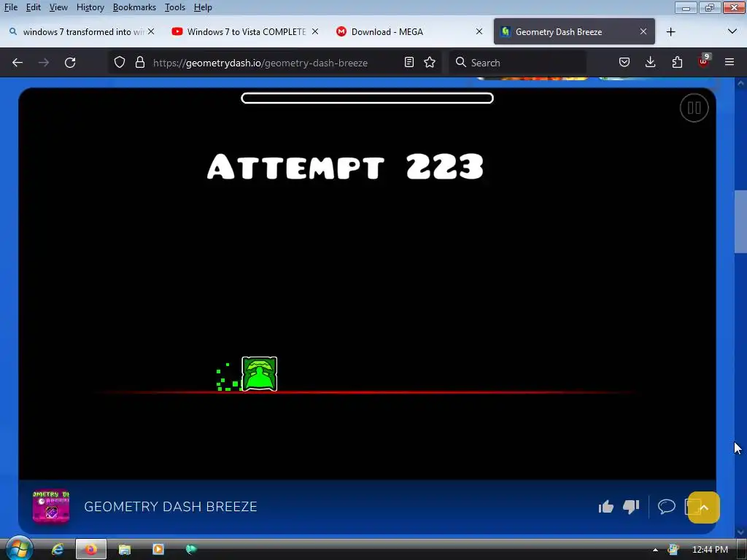This screenshot has height=560, width=747.
Task: Click the scrollbar down arrow
Action: [740, 532]
